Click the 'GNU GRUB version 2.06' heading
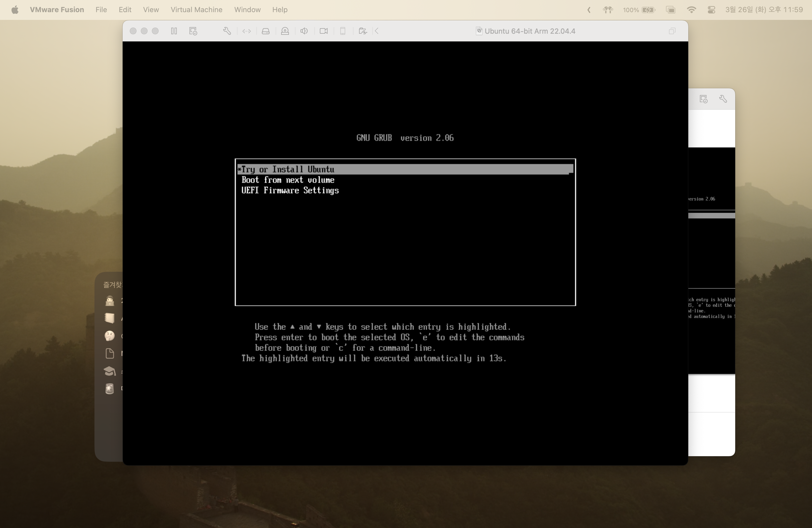 coord(405,138)
